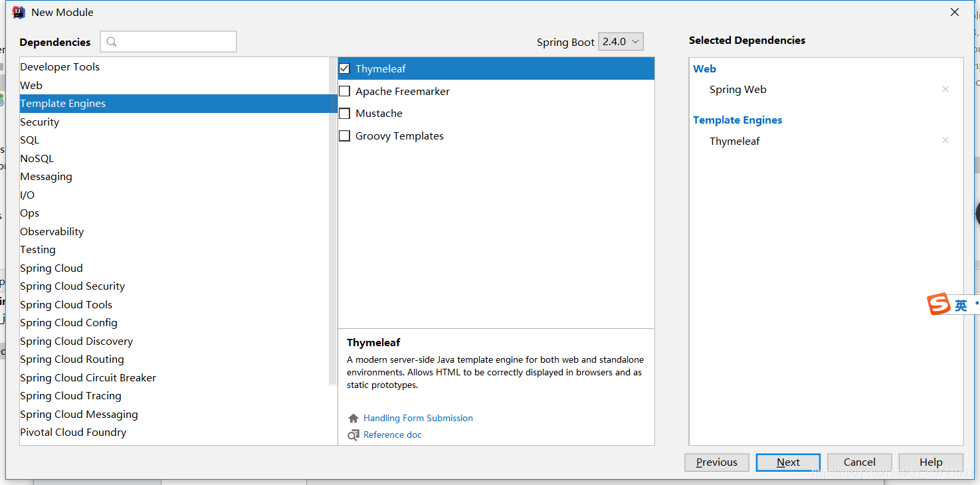
Task: Open Spring Cloud Security category
Action: (174, 286)
